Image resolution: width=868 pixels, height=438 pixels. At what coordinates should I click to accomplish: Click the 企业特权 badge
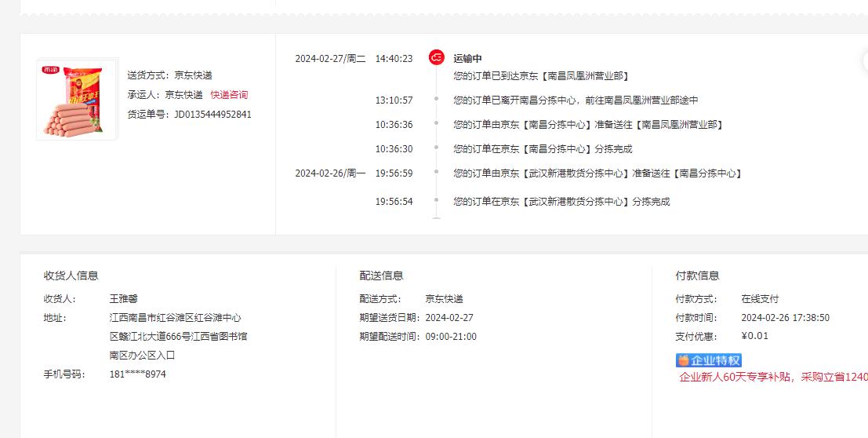[709, 360]
